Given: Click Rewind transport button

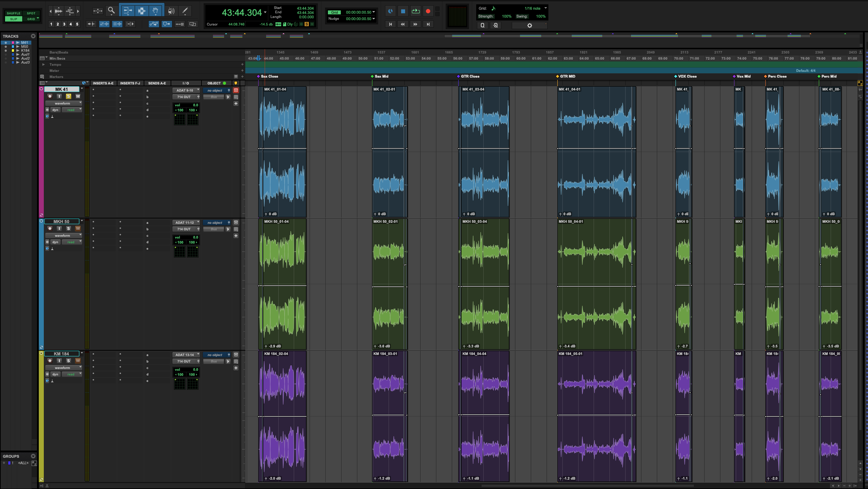Looking at the screenshot, I should pos(403,24).
